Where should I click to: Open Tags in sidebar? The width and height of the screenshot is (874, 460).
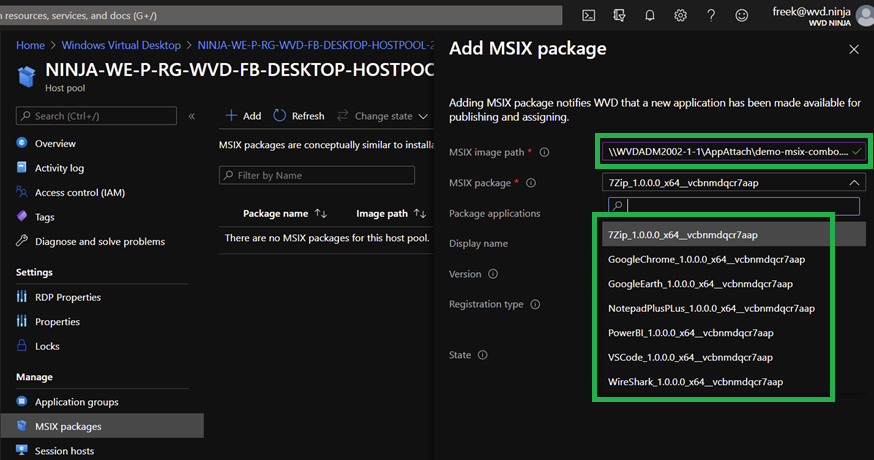[x=45, y=217]
